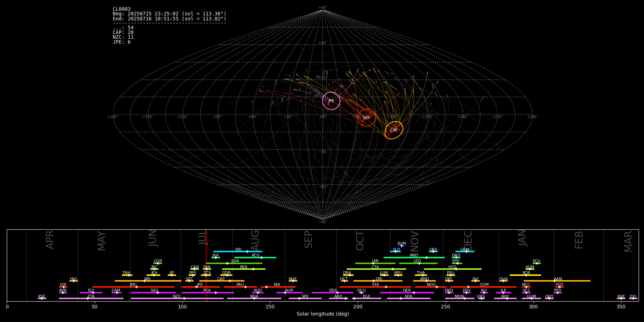Click the JPE radiant circle on sky map
644x322 pixels.
point(331,101)
